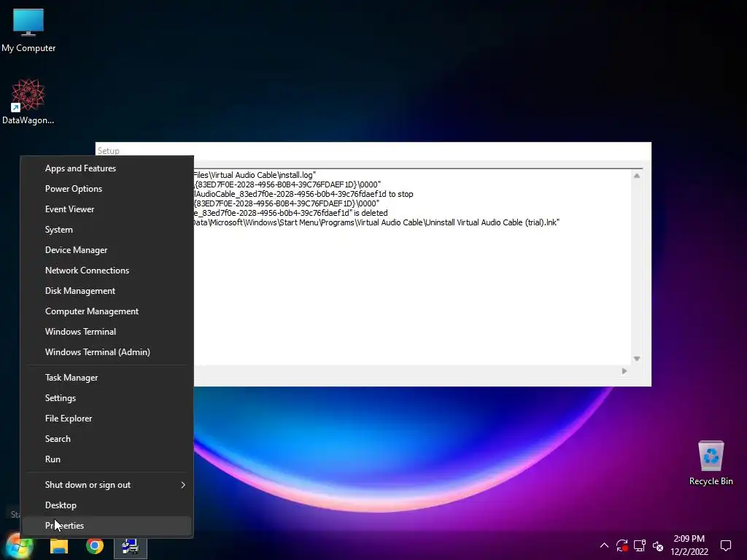Viewport: 747px width, 560px height.
Task: Open My Computer desktop icon
Action: pyautogui.click(x=28, y=31)
